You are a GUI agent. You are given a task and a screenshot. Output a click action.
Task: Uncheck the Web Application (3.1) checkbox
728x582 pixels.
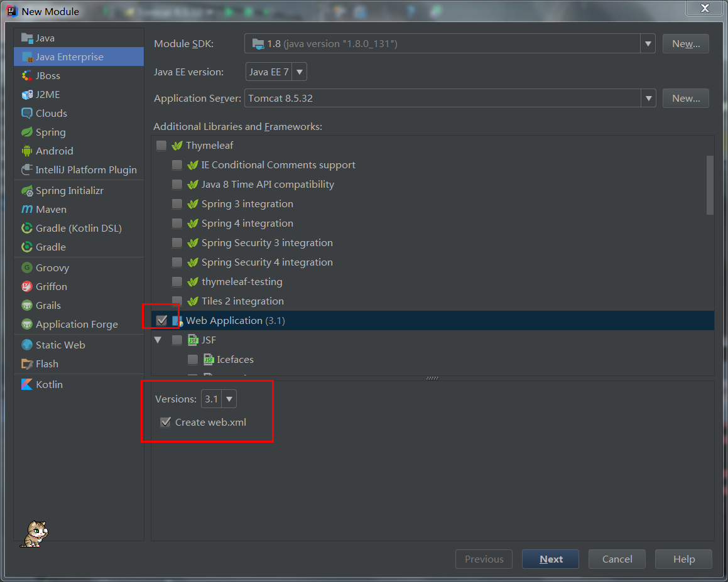pos(161,321)
